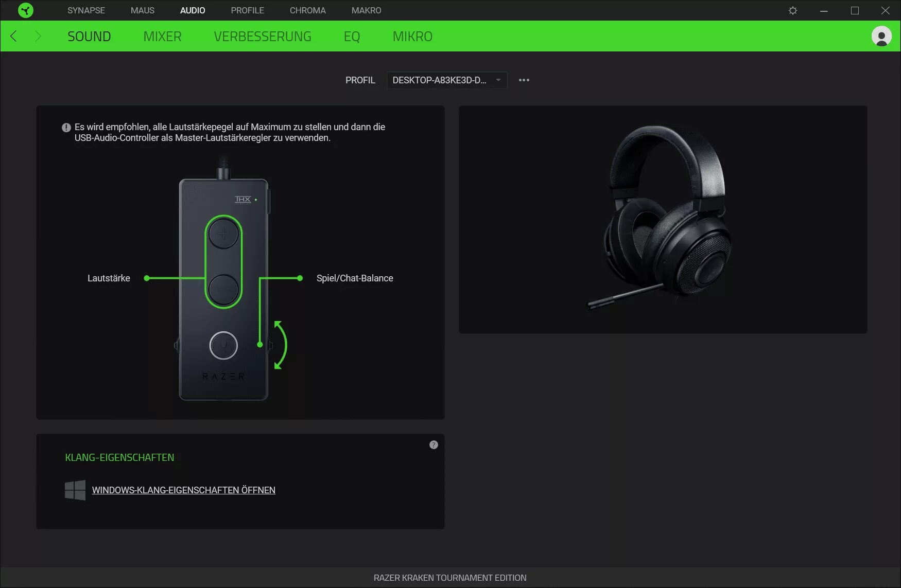Switch to the Synapse tab

click(x=86, y=10)
